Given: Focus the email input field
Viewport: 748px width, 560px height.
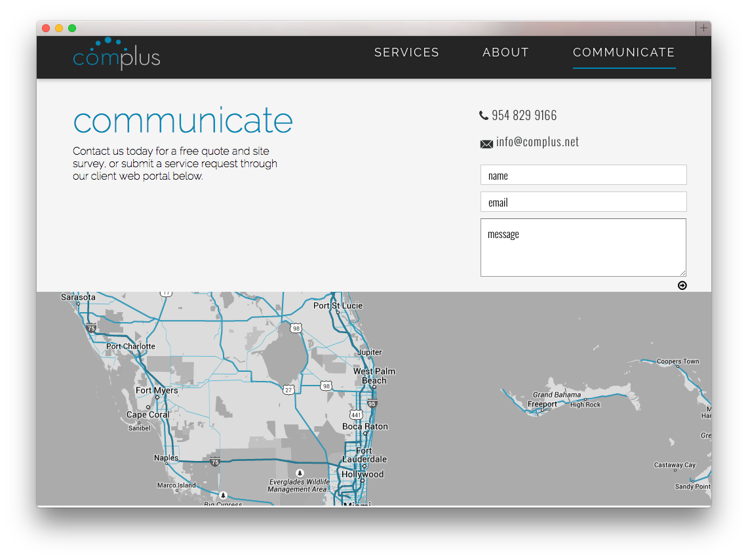Looking at the screenshot, I should coord(583,202).
